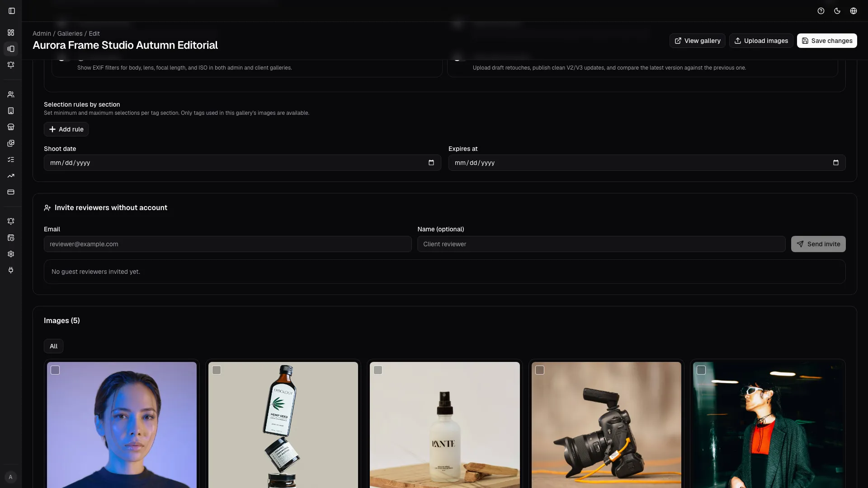Screen dimensions: 868x488
Task: Open the hemp seed bottles thumbnail
Action: 283,425
